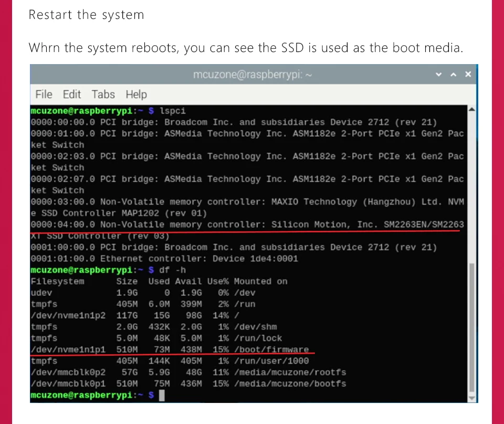Click the "Restart the system" heading text
504x424 pixels.
pos(86,15)
